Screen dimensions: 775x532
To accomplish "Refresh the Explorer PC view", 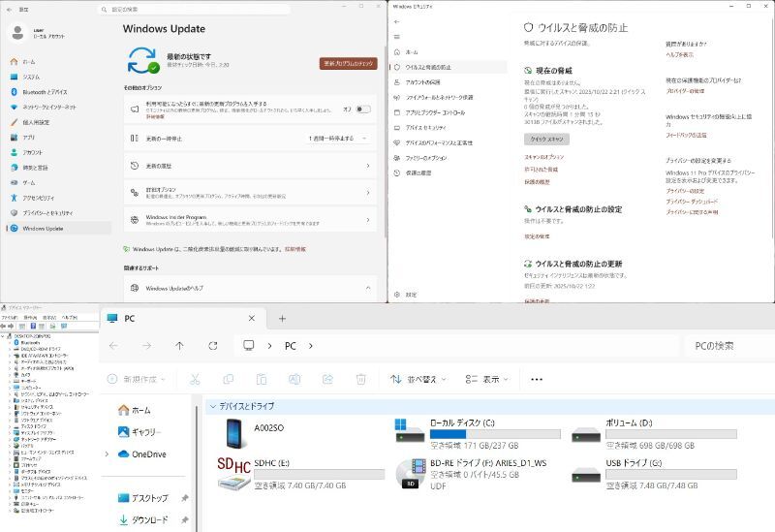I will 213,346.
